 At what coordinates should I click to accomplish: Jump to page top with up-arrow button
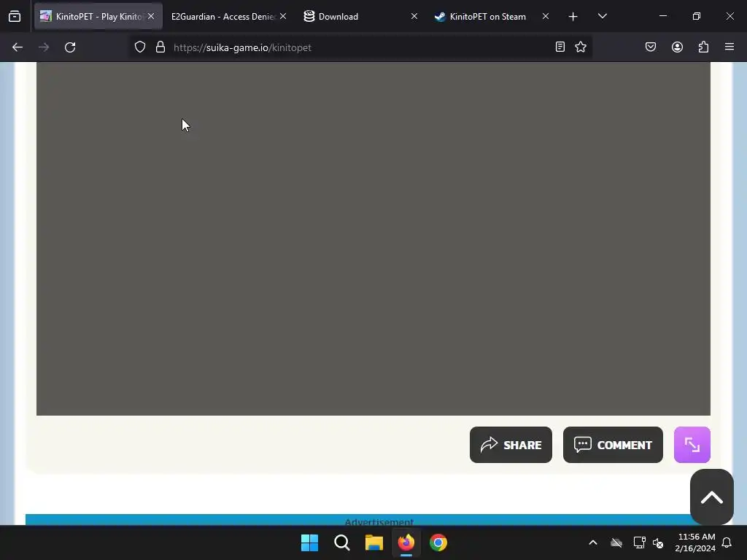(712, 497)
